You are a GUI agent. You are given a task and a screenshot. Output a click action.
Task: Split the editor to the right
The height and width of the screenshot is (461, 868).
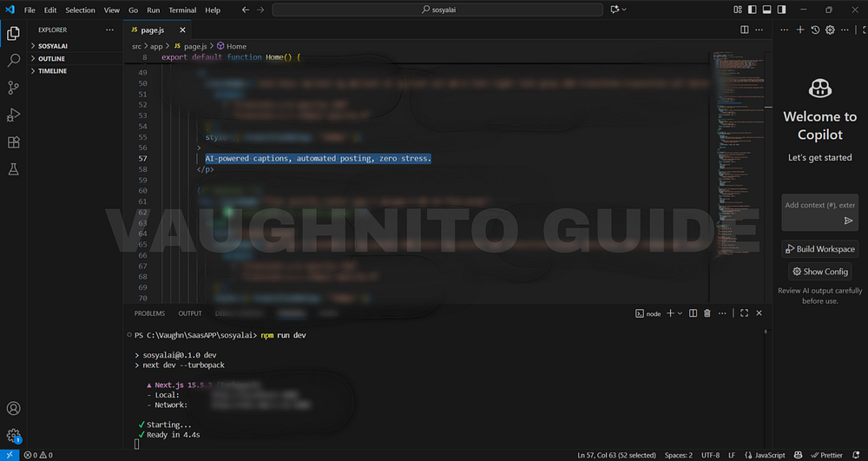[x=745, y=30]
